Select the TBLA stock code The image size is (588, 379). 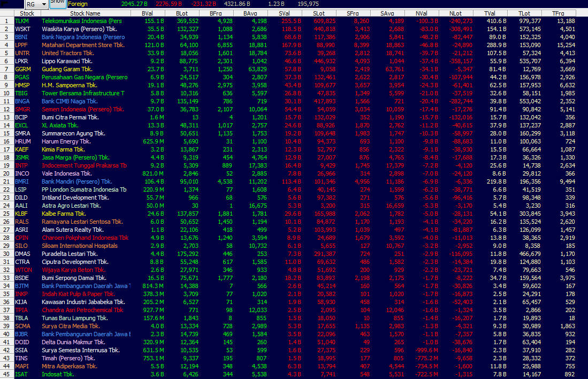click(x=22, y=318)
